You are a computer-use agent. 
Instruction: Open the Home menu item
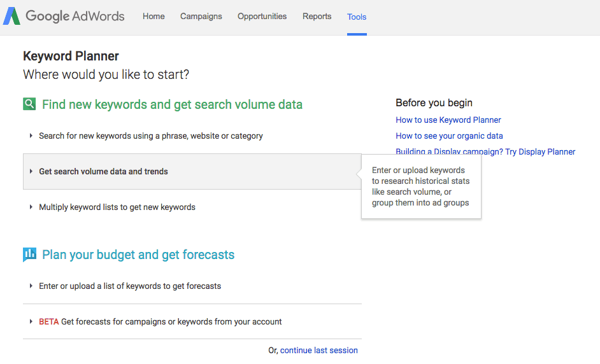pos(154,17)
